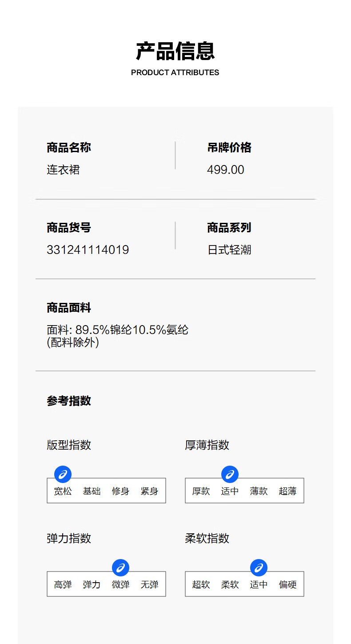
Task: Select 基础 in the 版型指数 scale
Action: coord(92,491)
